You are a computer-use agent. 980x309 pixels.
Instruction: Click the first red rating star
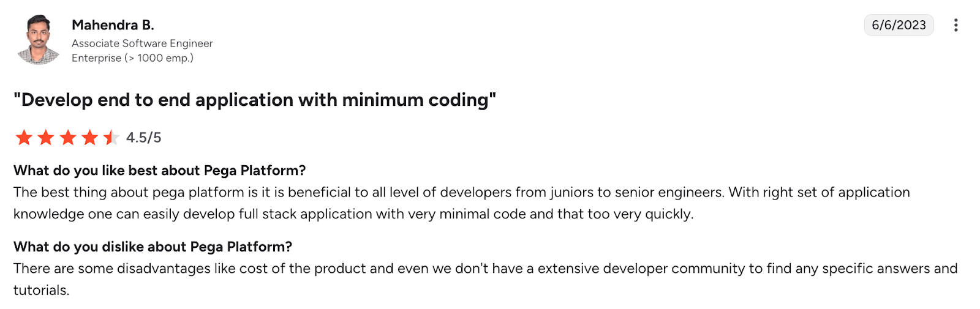[24, 138]
